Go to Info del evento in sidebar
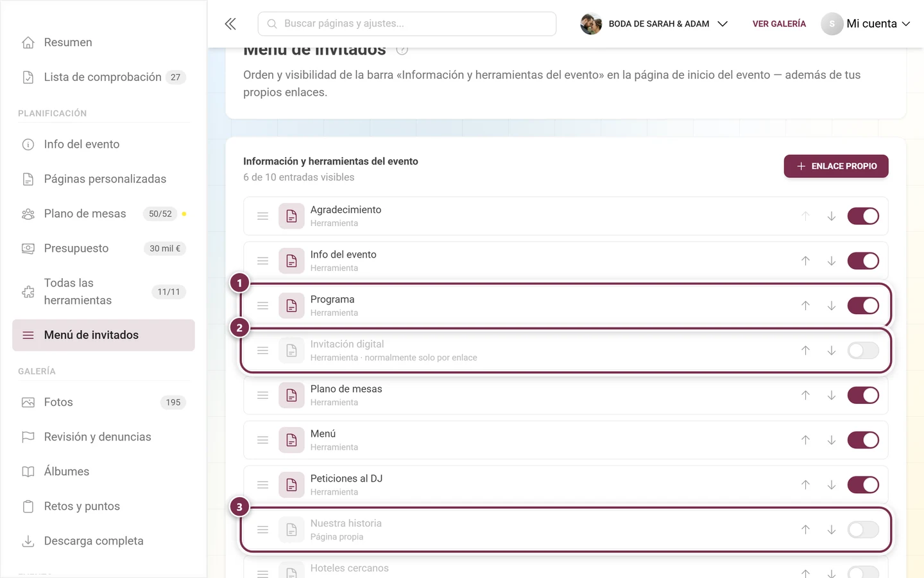 103,144
